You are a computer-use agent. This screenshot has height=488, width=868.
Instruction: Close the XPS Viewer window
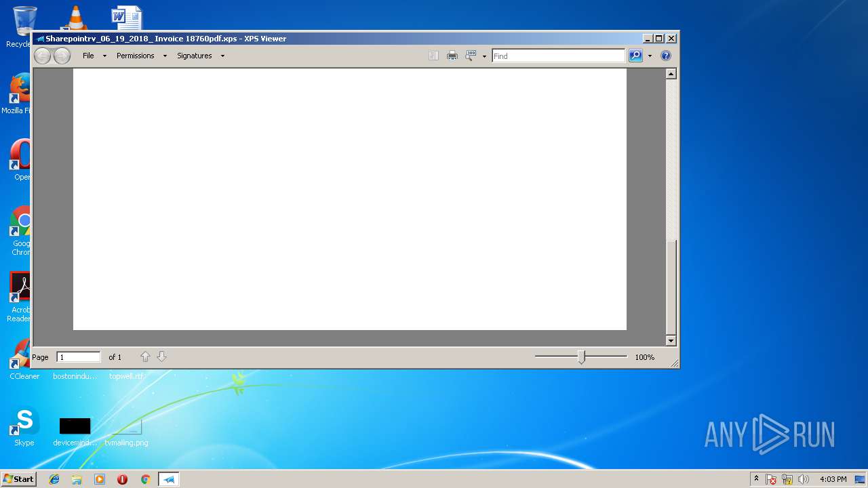(671, 39)
